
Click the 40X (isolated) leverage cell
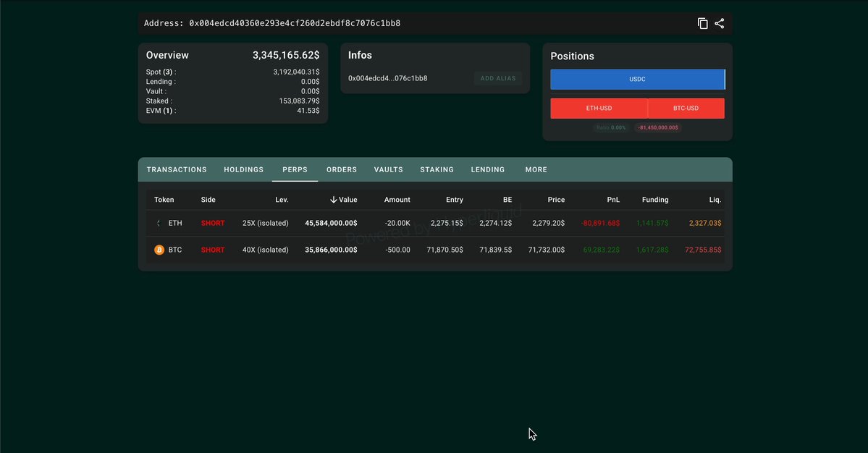[x=265, y=250]
